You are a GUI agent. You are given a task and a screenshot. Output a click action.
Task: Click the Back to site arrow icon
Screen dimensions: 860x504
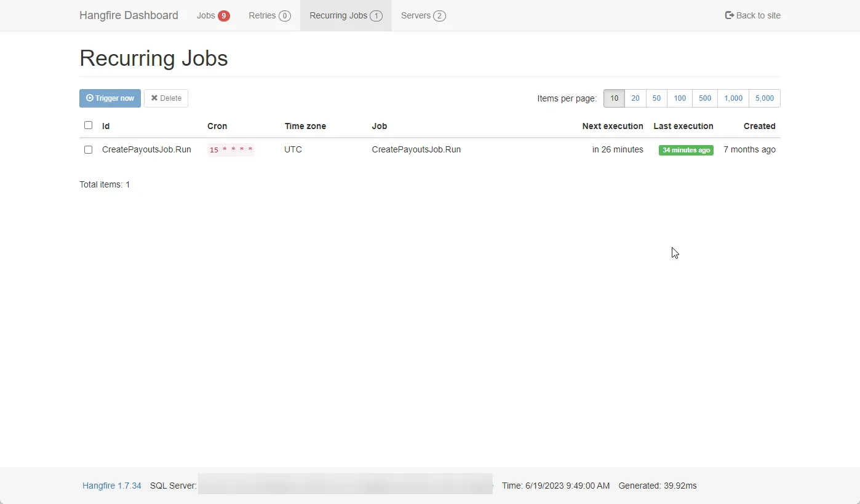tap(730, 15)
